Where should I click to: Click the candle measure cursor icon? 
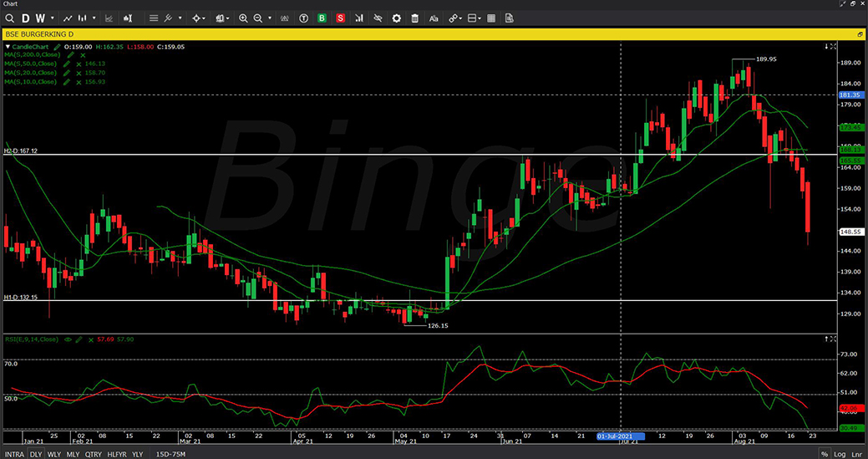(128, 18)
